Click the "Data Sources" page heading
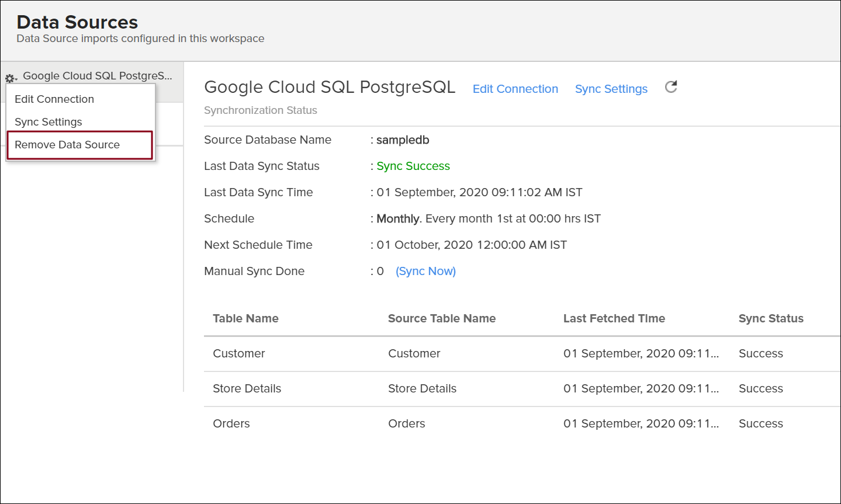841x504 pixels. (77, 22)
